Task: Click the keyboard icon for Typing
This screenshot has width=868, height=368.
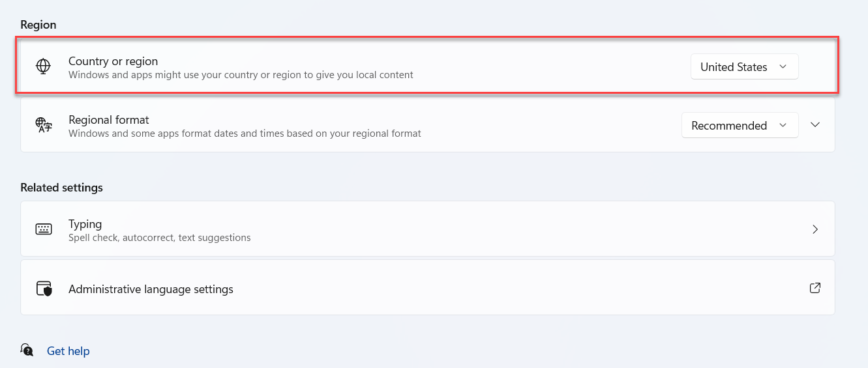Action: (x=44, y=229)
